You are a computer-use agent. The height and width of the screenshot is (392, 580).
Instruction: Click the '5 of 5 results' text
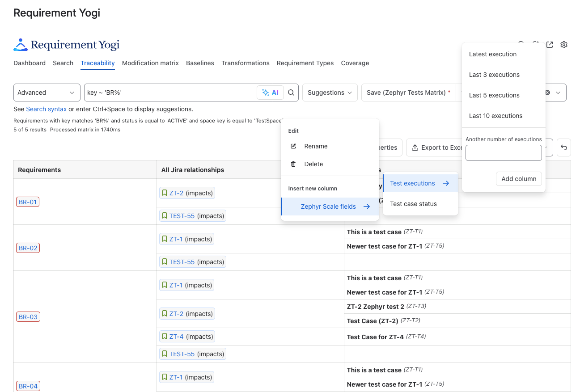[x=30, y=130]
